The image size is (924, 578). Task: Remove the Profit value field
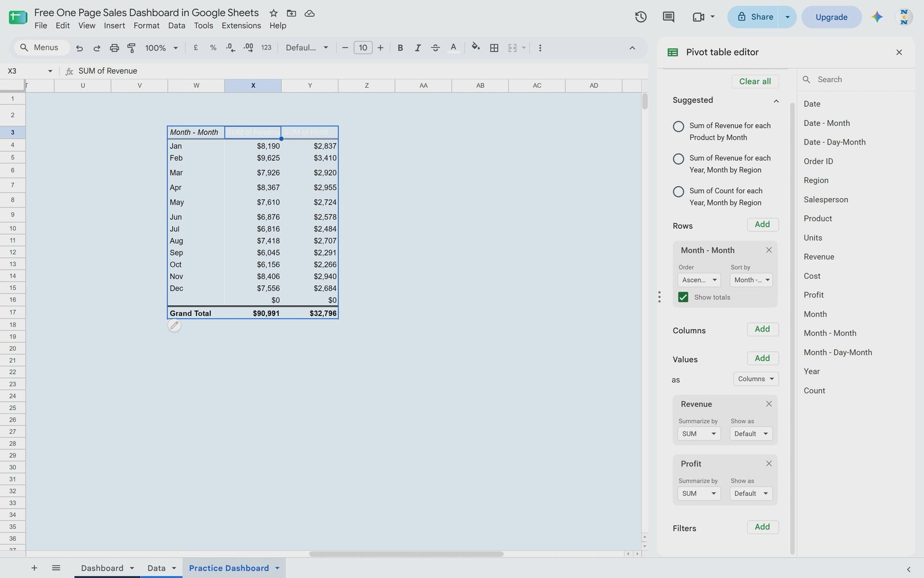(769, 464)
